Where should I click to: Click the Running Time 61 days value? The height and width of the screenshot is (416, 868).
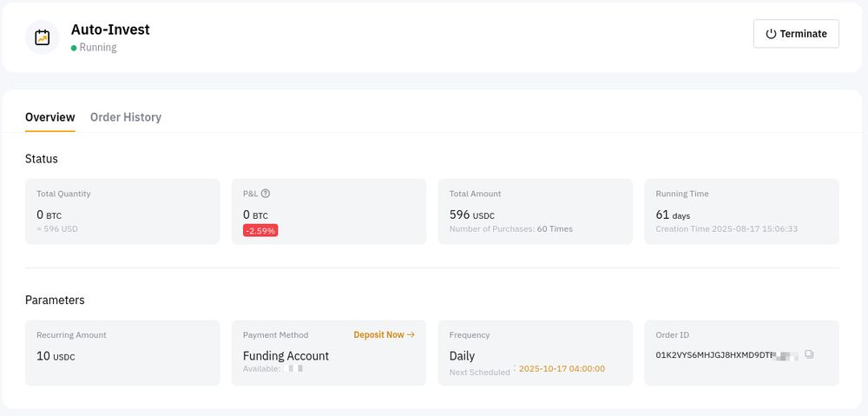point(673,215)
